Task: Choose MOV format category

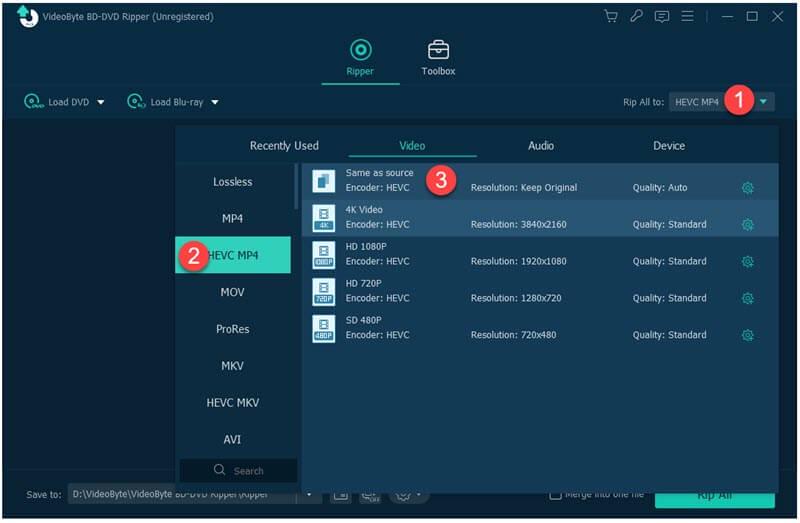Action: (x=233, y=292)
